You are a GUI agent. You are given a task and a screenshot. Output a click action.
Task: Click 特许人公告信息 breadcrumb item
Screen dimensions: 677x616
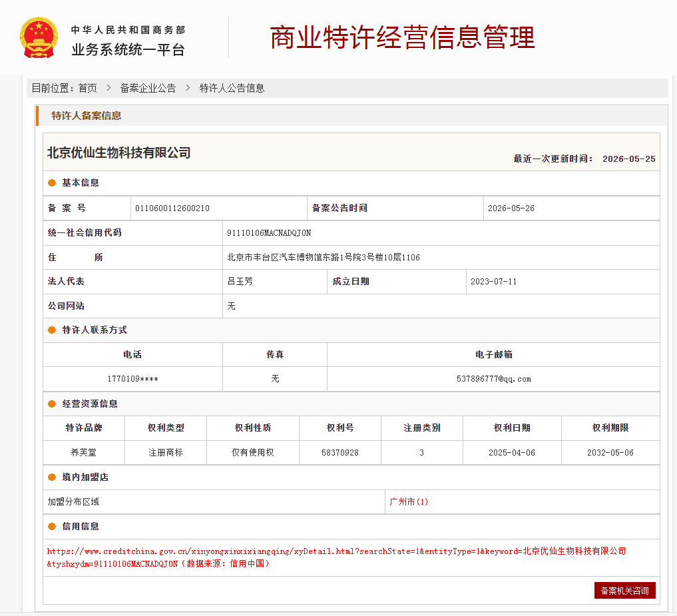pos(232,88)
